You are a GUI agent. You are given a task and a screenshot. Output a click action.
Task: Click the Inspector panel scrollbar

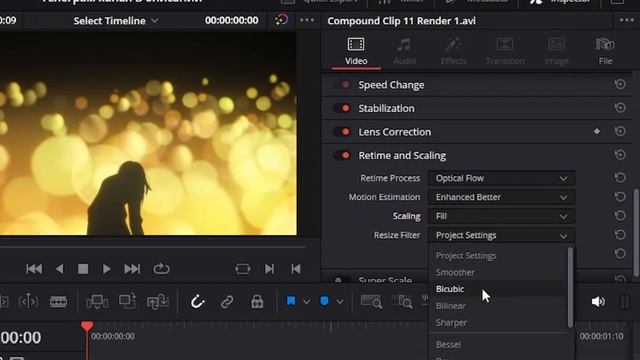[x=637, y=233]
